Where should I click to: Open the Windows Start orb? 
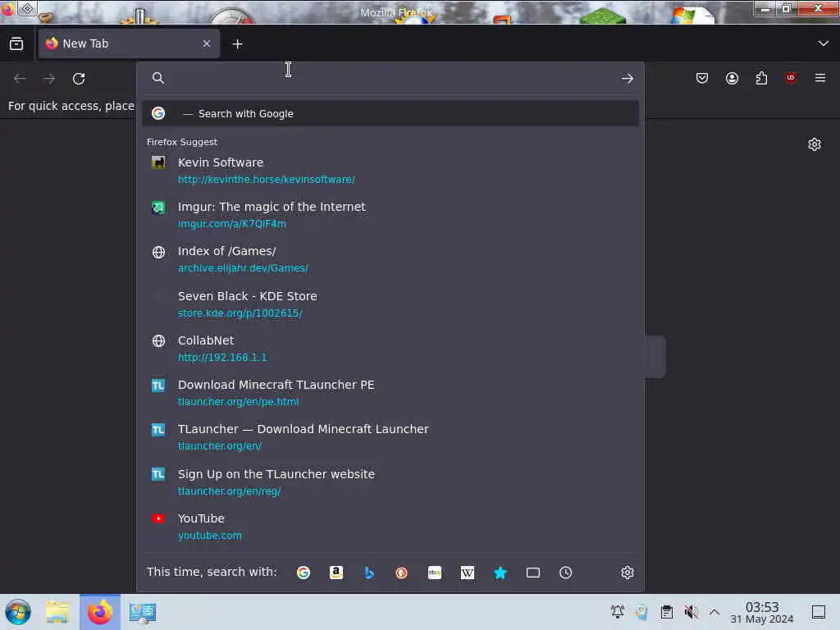click(18, 612)
